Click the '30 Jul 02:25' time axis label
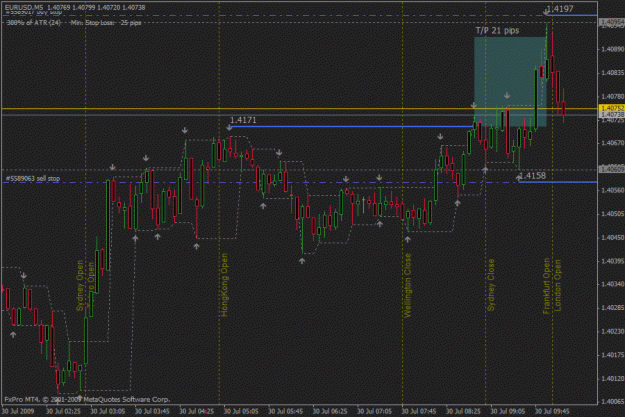The height and width of the screenshot is (417, 625). (63, 411)
